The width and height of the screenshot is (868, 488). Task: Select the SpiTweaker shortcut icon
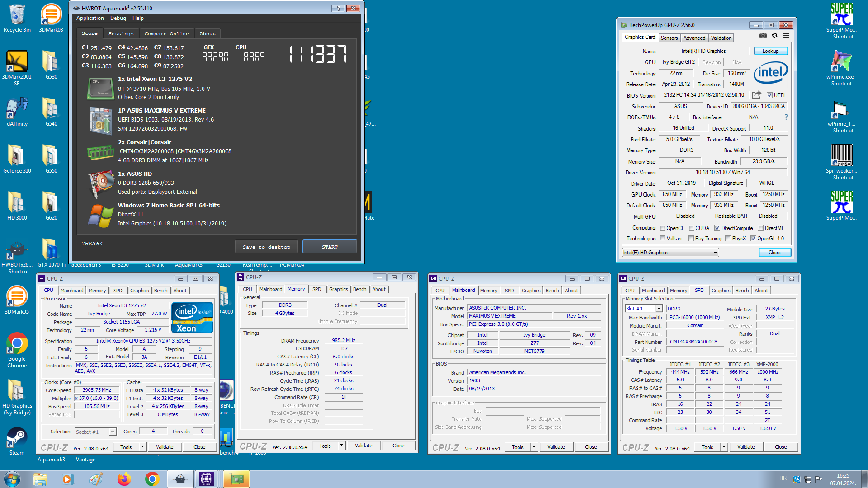(841, 162)
